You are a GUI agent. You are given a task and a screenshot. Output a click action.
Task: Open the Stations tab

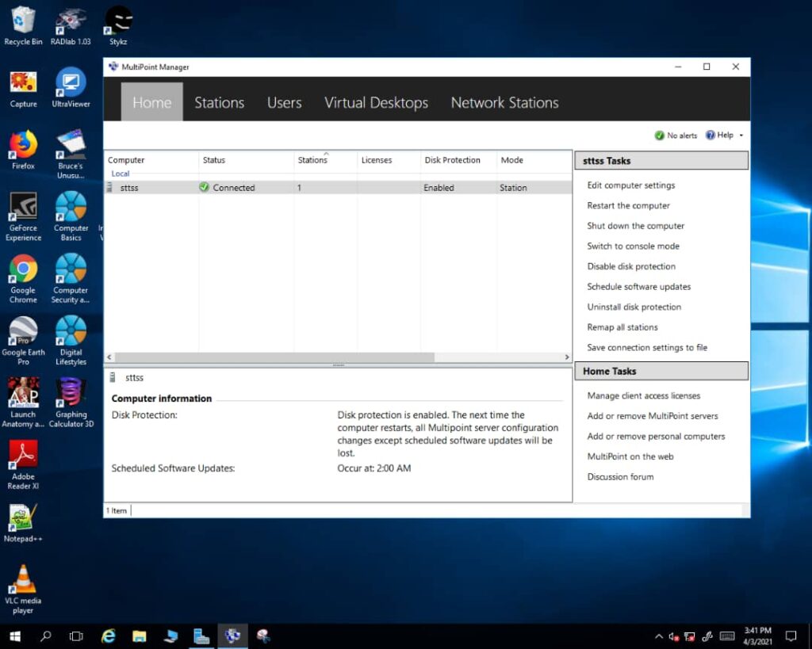click(219, 102)
